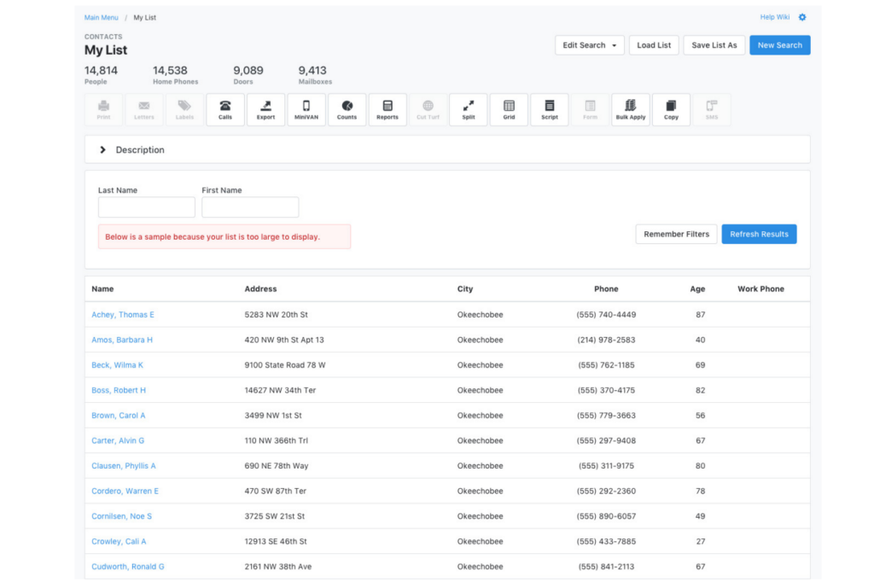The image size is (874, 588).
Task: Open the Export tool
Action: tap(265, 109)
